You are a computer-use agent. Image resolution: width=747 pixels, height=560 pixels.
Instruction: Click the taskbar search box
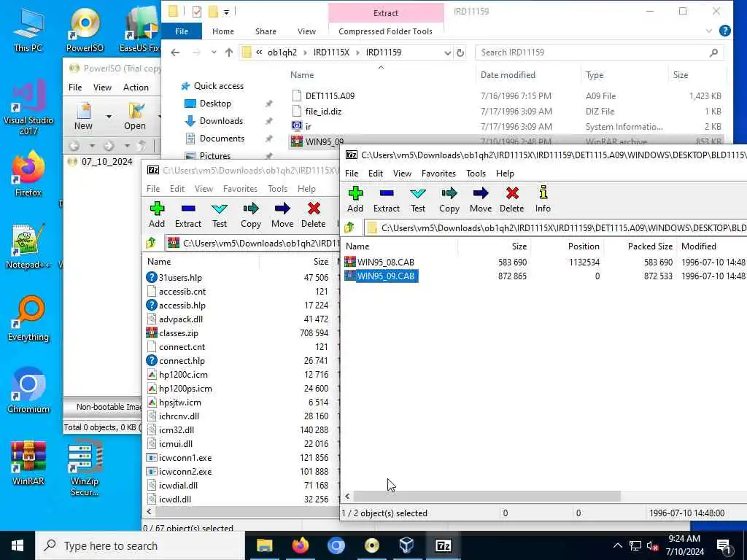(140, 545)
